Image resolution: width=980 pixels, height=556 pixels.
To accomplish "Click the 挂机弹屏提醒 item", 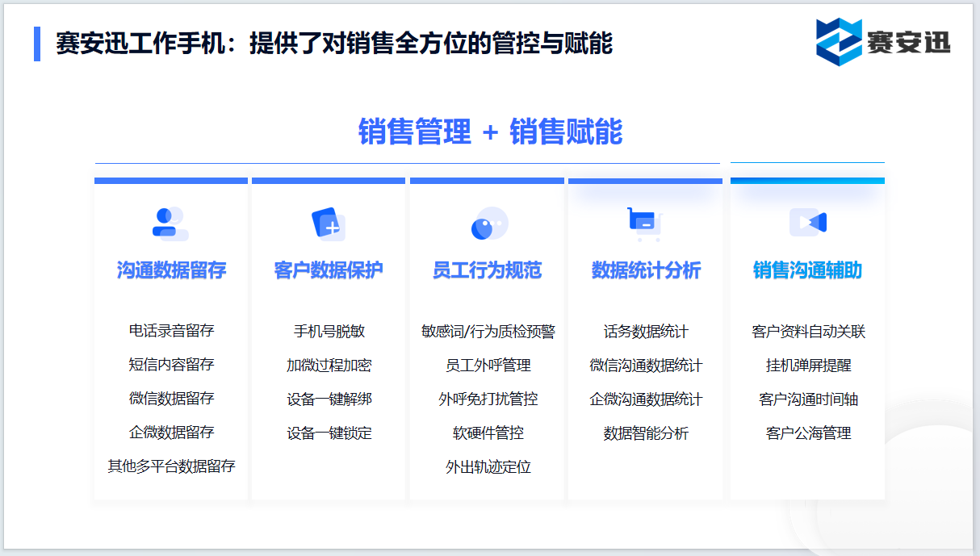I will pos(808,366).
